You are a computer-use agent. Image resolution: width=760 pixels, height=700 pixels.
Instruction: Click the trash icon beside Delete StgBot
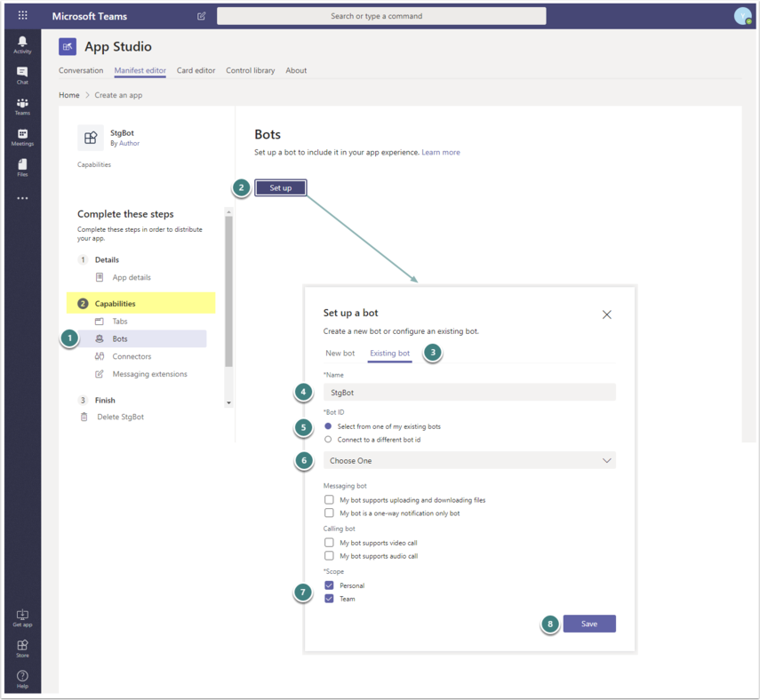84,417
